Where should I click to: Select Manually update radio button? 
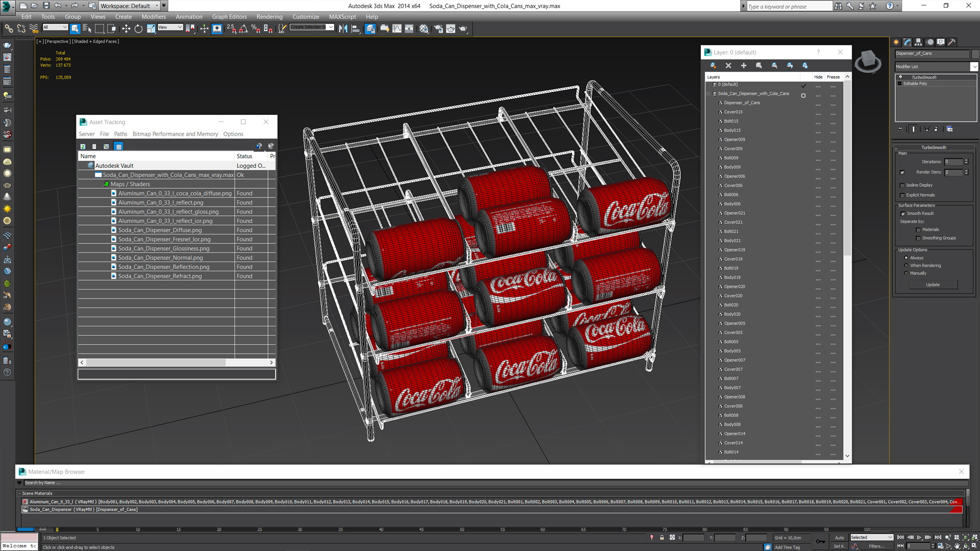906,273
